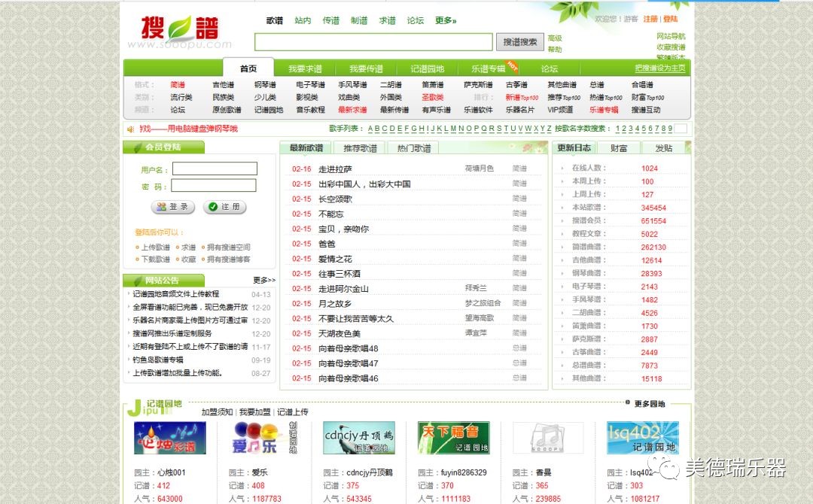The width and height of the screenshot is (813, 504).
Task: Switch to the 财富 tab in the right panel
Action: click(x=619, y=147)
